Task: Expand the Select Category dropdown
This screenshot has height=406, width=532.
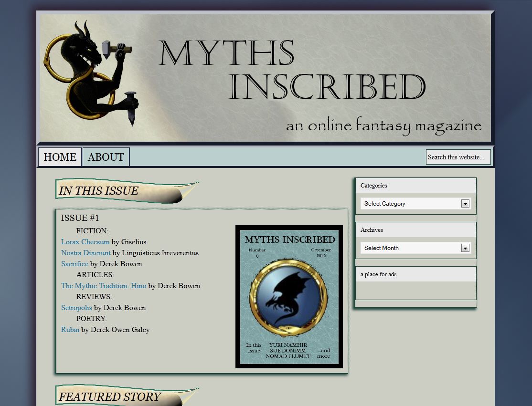Action: [411, 204]
